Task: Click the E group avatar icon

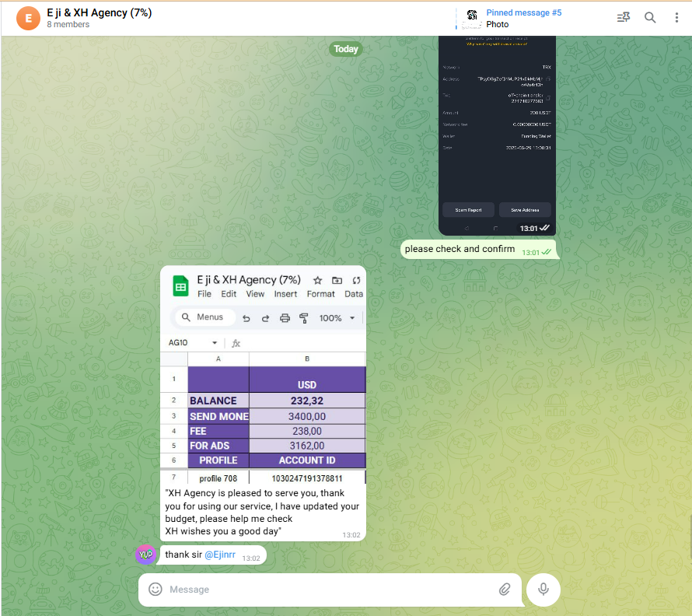Action: click(29, 18)
